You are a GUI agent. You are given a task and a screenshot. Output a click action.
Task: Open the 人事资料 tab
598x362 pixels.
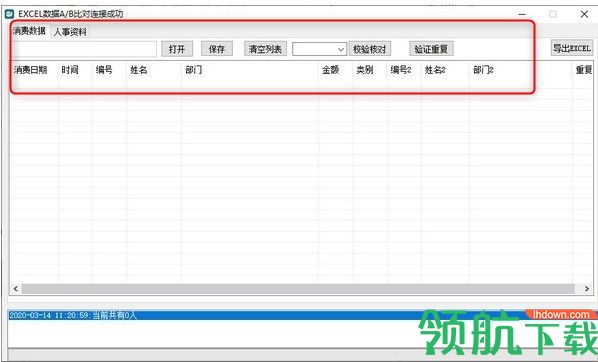click(70, 32)
